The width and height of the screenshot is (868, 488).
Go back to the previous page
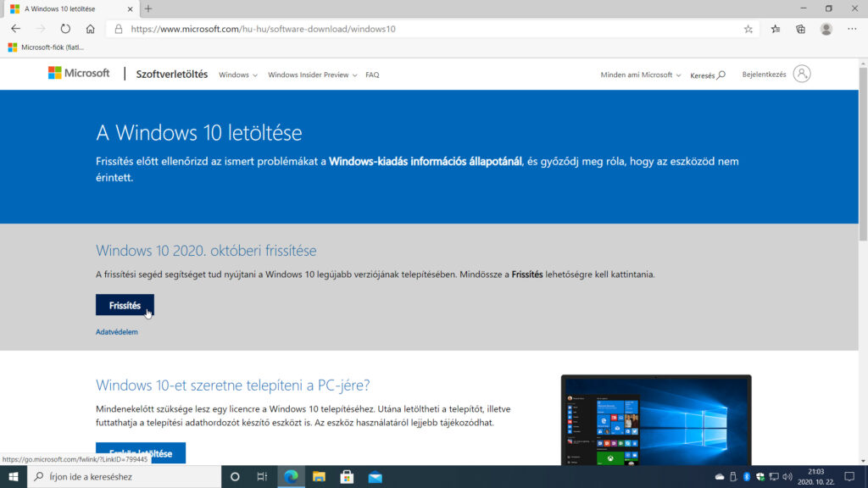[x=15, y=29]
